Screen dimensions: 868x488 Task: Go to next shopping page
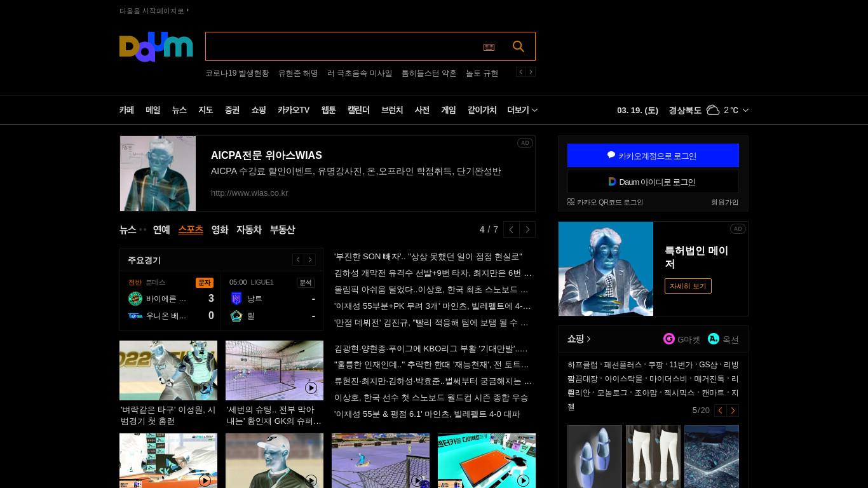click(733, 410)
